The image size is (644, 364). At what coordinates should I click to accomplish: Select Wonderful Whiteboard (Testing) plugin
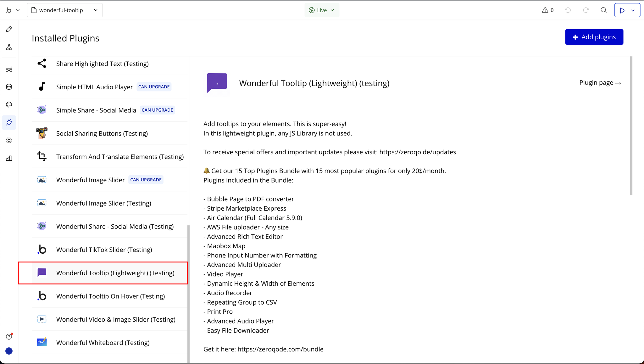(x=109, y=343)
